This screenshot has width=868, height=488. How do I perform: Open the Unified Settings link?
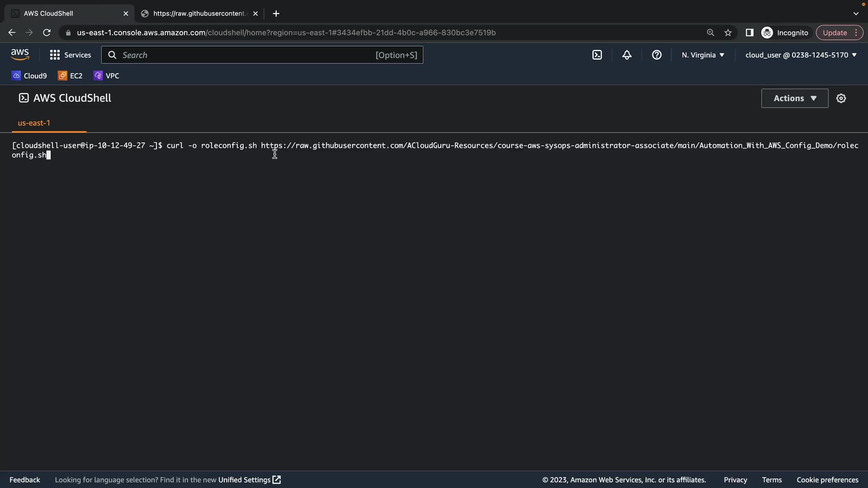[249, 480]
